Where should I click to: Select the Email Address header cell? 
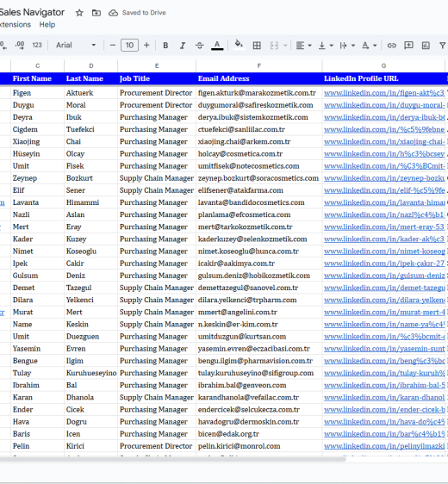coord(259,78)
